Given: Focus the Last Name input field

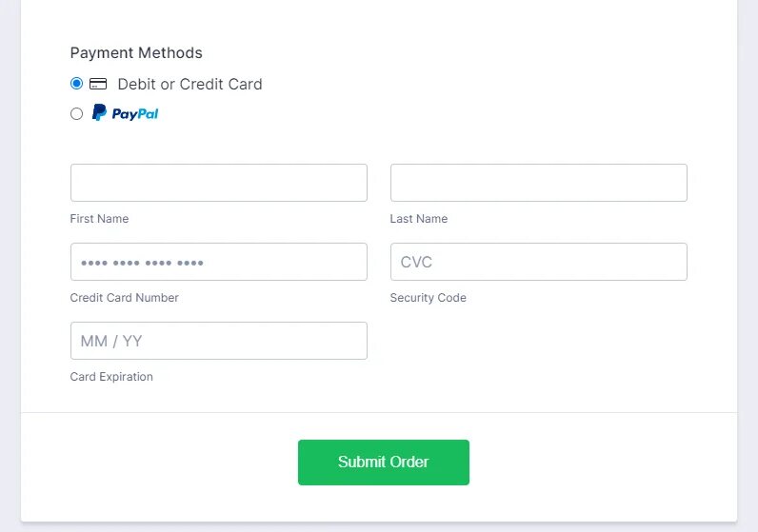Looking at the screenshot, I should coord(538,183).
